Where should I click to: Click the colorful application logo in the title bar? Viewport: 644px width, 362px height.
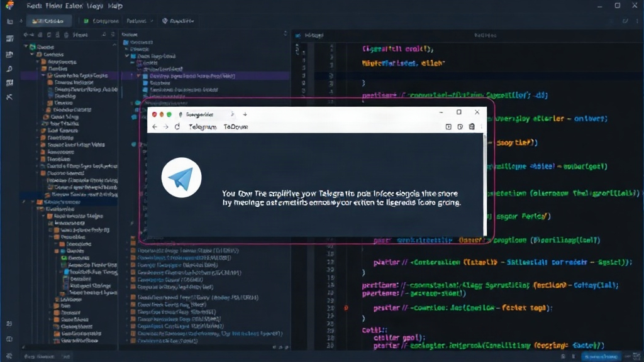[9, 5]
